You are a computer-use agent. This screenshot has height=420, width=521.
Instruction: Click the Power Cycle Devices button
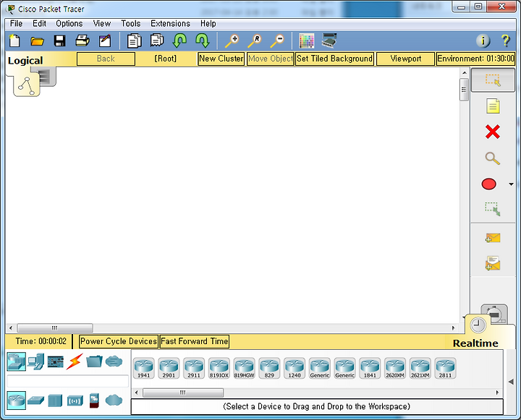coord(118,341)
